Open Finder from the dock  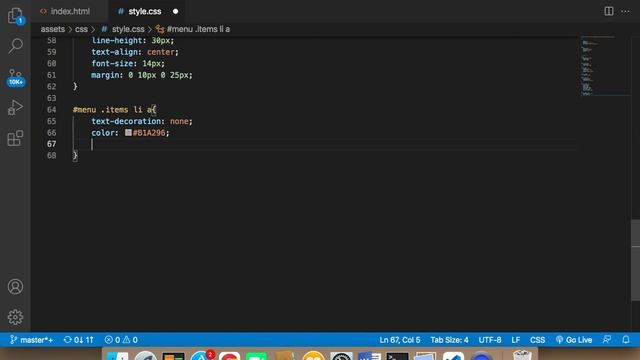coord(117,356)
